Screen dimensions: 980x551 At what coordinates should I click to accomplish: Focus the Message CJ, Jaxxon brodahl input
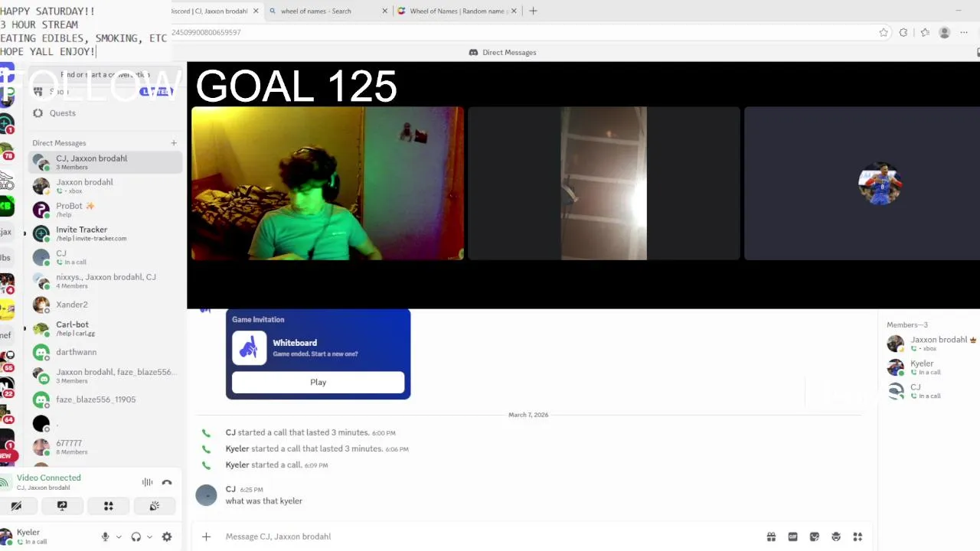(x=490, y=536)
